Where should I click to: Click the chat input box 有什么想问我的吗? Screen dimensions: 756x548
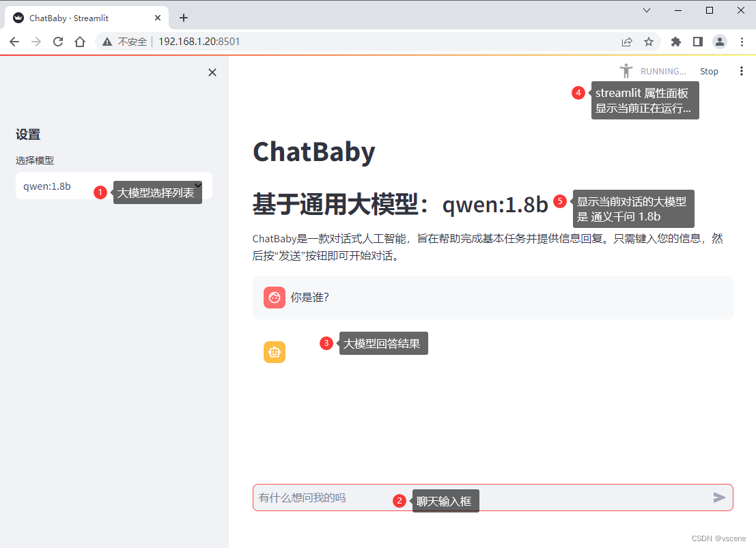point(493,497)
